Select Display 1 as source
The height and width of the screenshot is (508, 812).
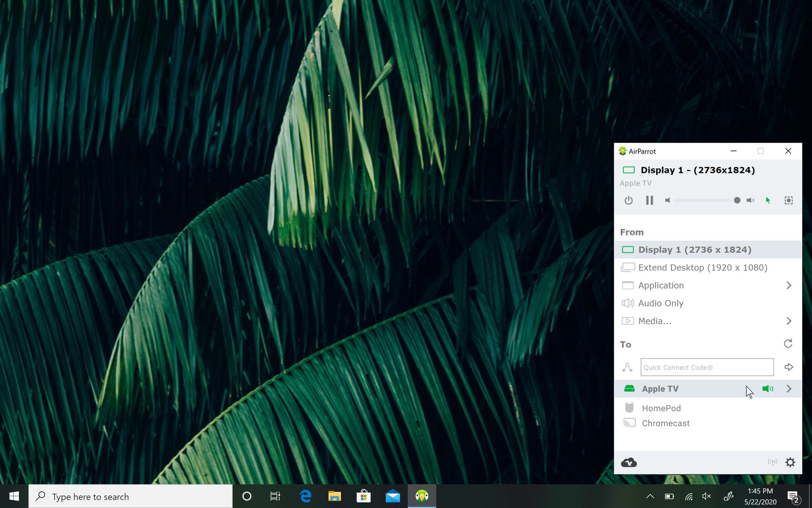click(695, 250)
